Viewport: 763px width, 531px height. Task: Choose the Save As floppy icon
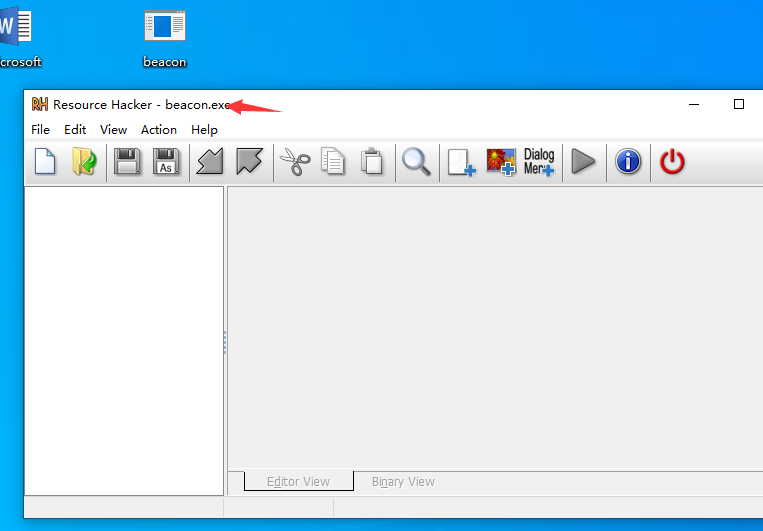click(166, 162)
